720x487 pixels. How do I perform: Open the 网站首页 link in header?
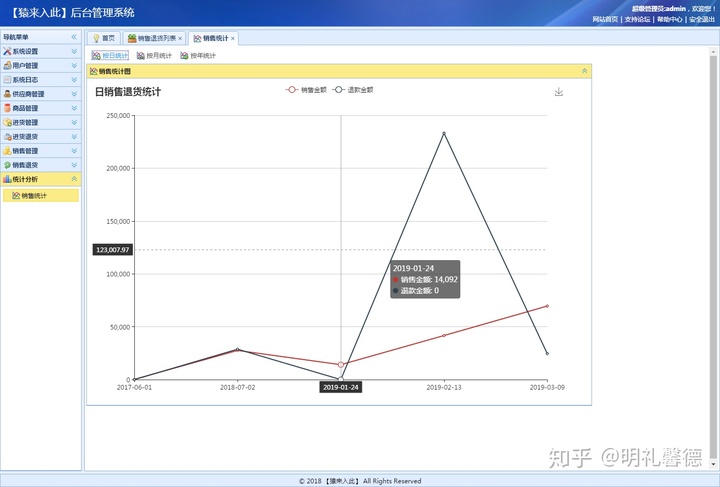[x=605, y=19]
